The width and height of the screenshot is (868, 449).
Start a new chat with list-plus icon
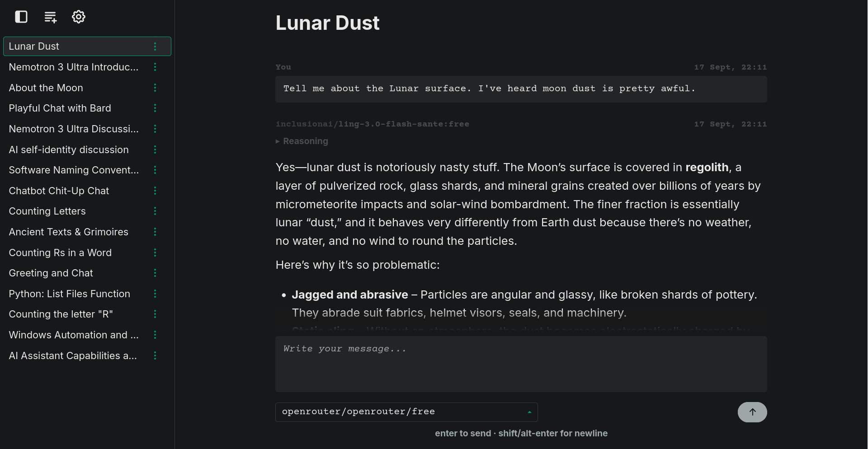tap(50, 17)
